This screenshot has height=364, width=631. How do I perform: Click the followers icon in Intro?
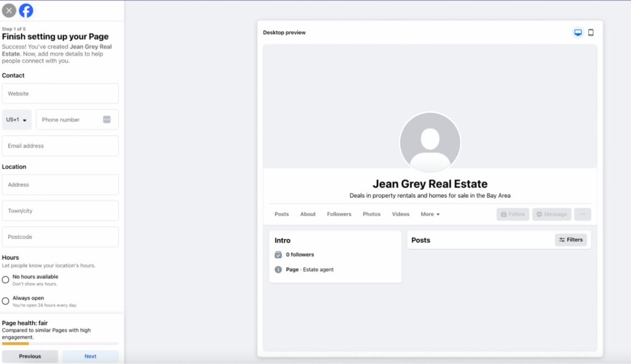pos(278,254)
